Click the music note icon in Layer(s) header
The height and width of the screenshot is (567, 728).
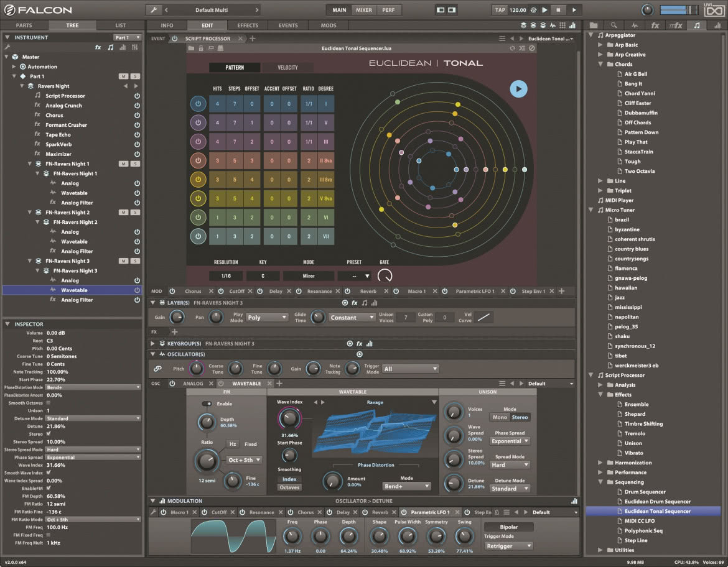pyautogui.click(x=365, y=303)
